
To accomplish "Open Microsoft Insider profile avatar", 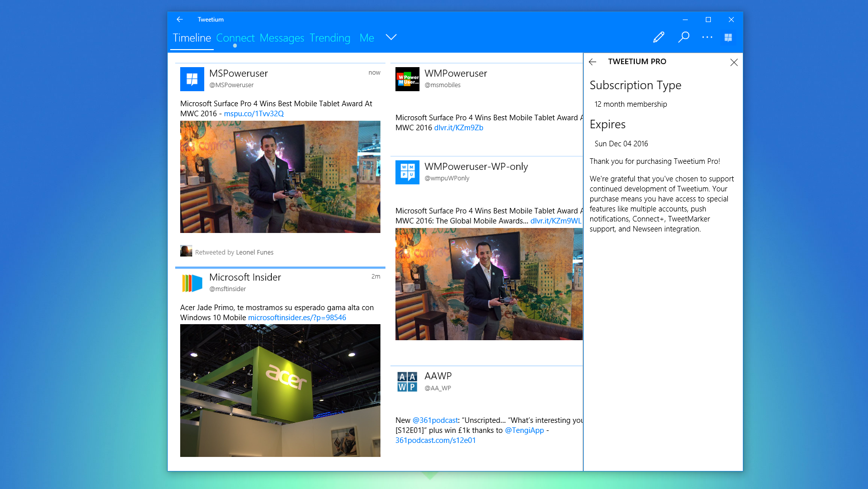I will coord(192,283).
